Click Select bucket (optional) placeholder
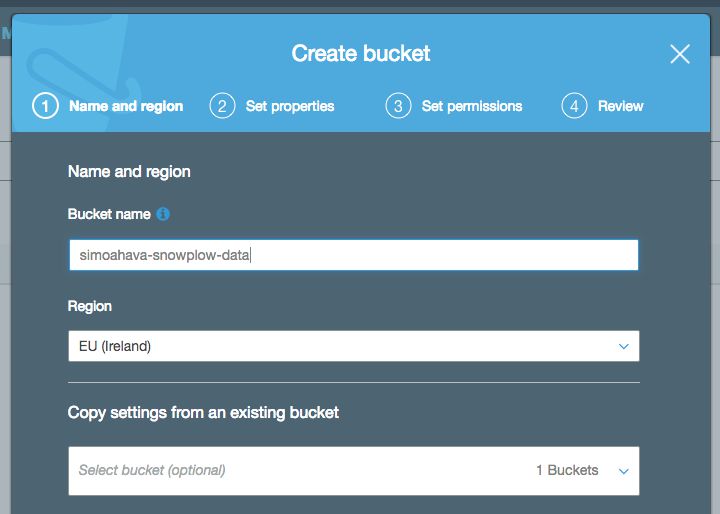 152,470
